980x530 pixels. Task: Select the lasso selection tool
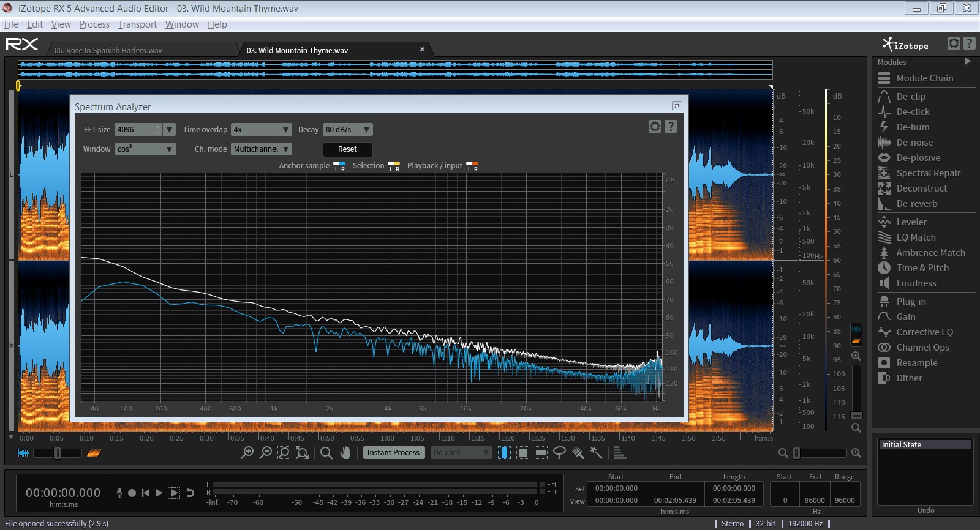[559, 453]
